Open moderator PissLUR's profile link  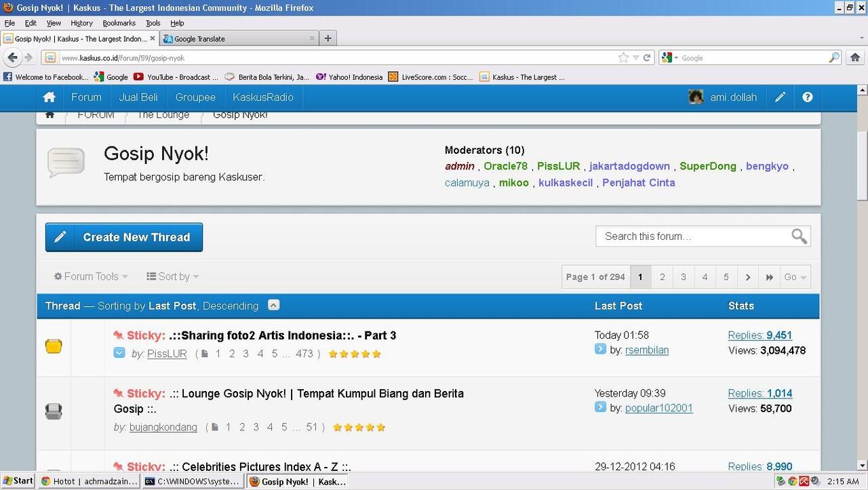[x=559, y=166]
